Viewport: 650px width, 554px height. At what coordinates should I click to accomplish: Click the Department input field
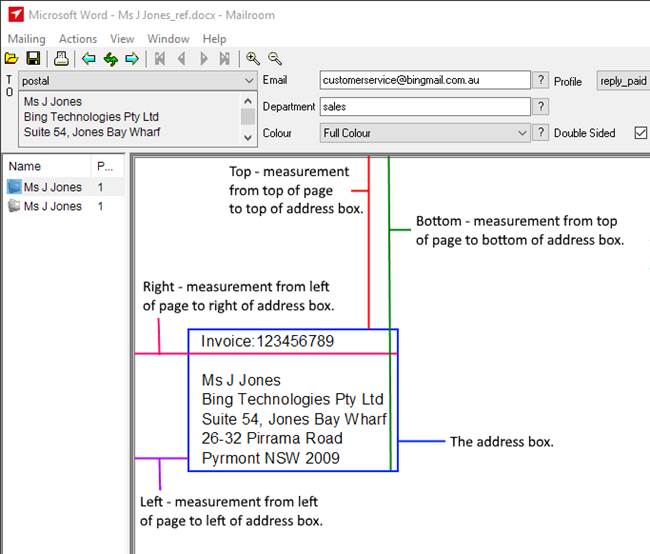click(425, 107)
